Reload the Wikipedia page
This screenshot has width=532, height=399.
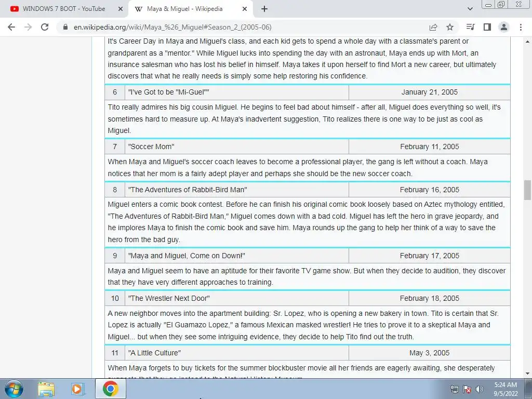[x=45, y=27]
